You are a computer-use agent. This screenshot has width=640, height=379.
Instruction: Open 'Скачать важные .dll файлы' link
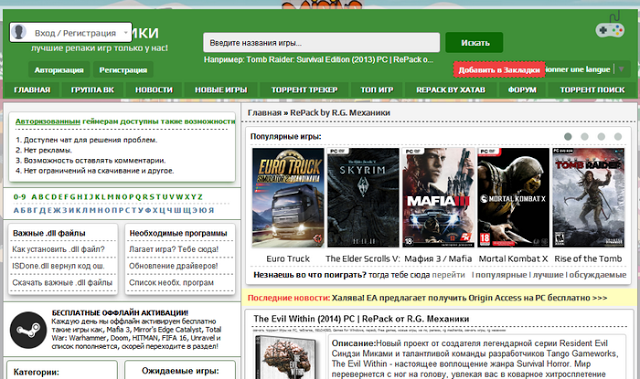click(x=62, y=283)
